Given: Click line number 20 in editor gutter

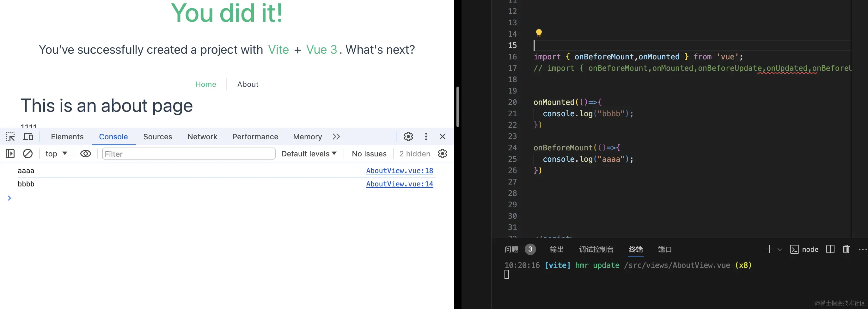Looking at the screenshot, I should 512,102.
